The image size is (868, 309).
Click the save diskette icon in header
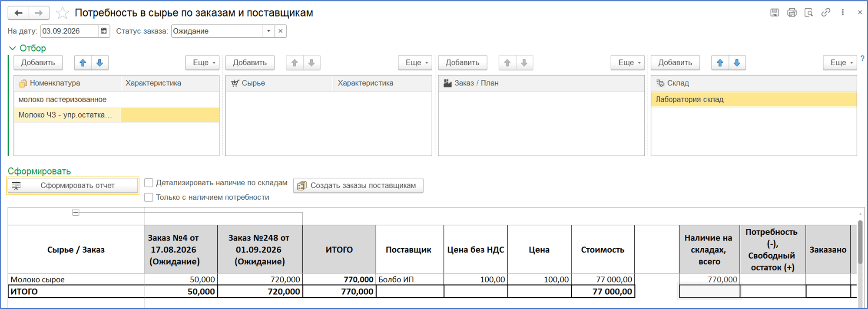(775, 13)
